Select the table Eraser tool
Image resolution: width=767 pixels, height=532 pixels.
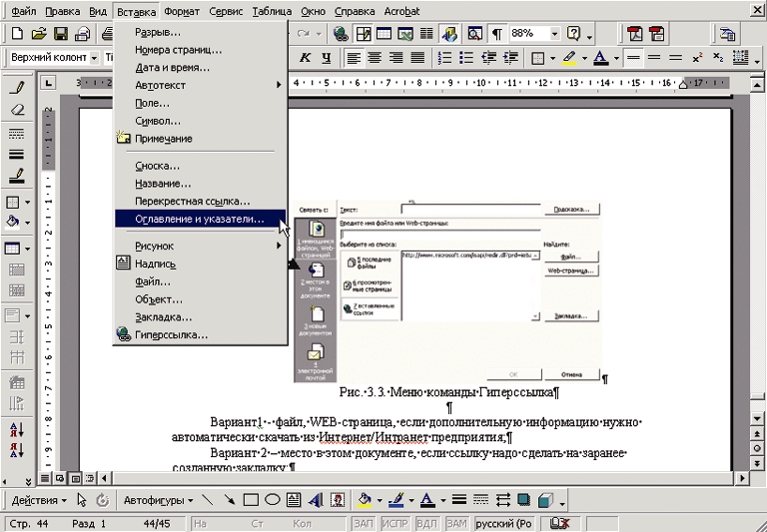pos(17,110)
